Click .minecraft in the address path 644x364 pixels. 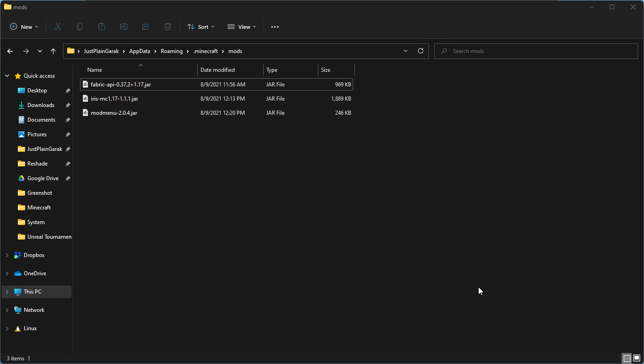pyautogui.click(x=206, y=51)
